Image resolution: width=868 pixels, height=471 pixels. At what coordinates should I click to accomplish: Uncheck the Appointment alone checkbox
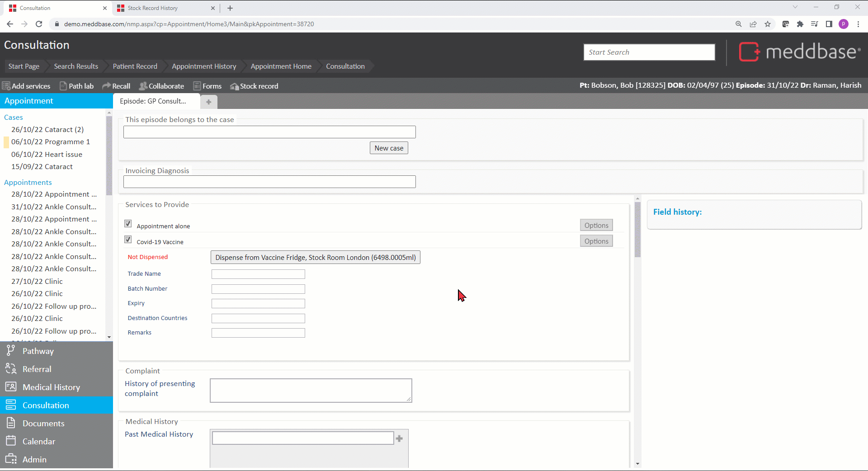[x=128, y=224]
